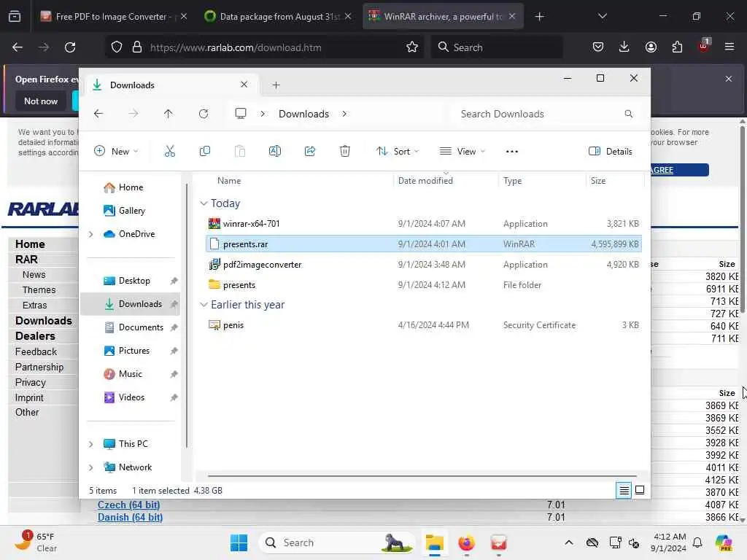Screen dimensions: 747x560
Task: Click Not now button in Firefox banner
Action: [x=41, y=101]
